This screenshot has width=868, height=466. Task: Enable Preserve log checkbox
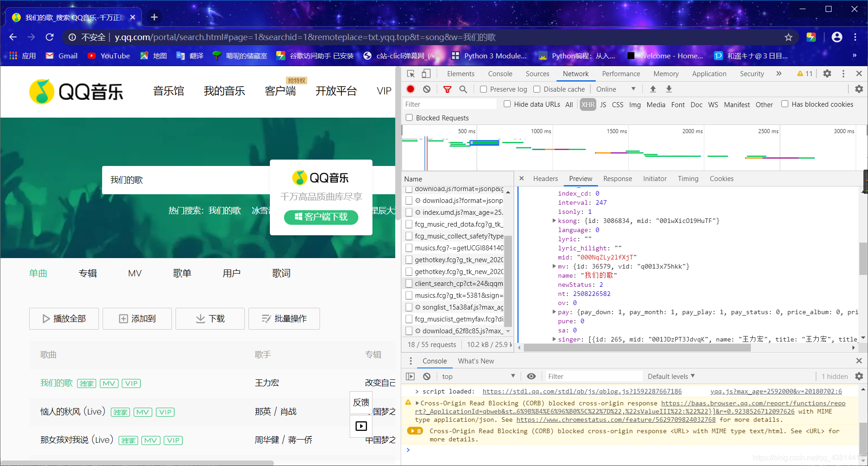[484, 89]
